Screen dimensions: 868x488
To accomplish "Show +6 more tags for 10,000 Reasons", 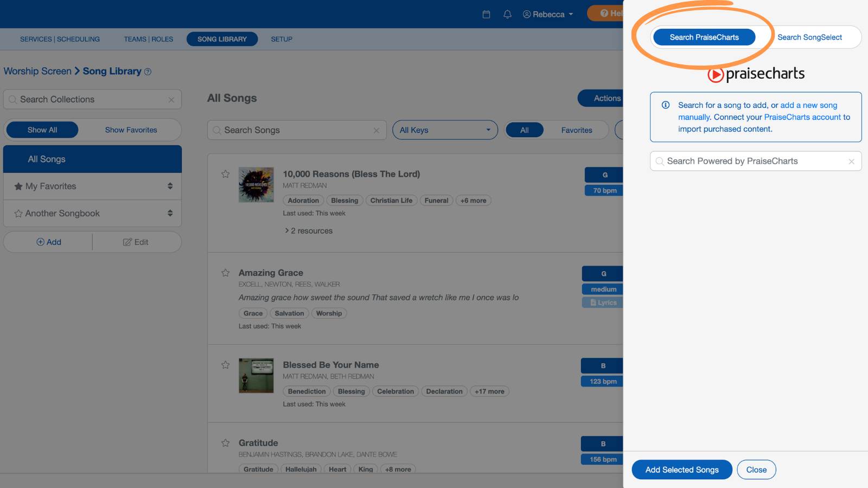I will 473,201.
